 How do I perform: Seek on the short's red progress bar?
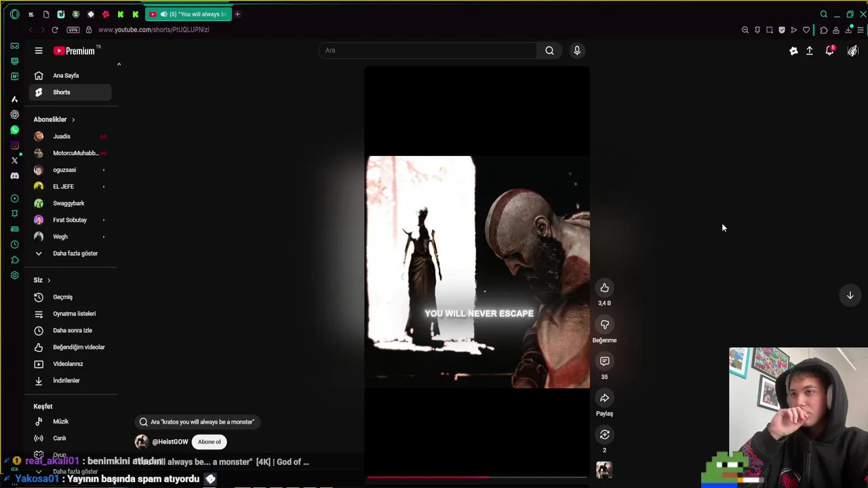click(x=478, y=477)
